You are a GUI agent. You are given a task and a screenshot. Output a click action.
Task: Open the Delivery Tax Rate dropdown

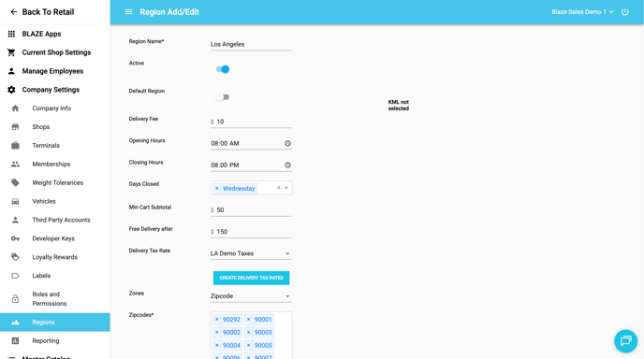coord(251,253)
